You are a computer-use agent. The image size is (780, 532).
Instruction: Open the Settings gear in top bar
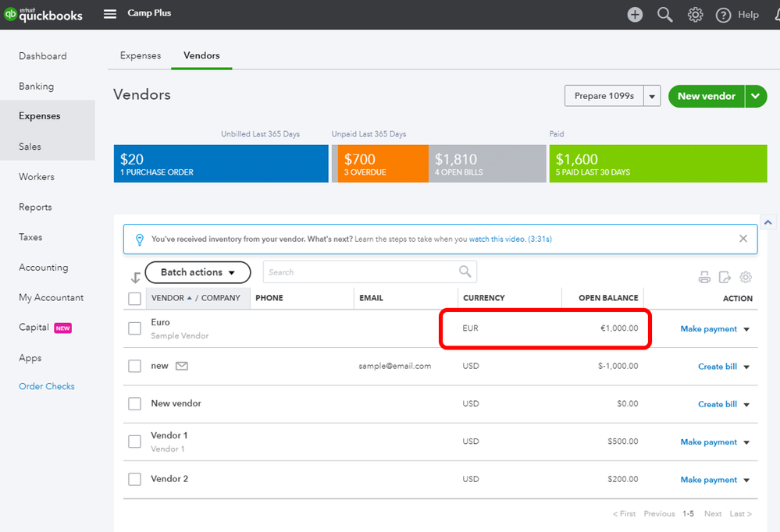coord(695,15)
